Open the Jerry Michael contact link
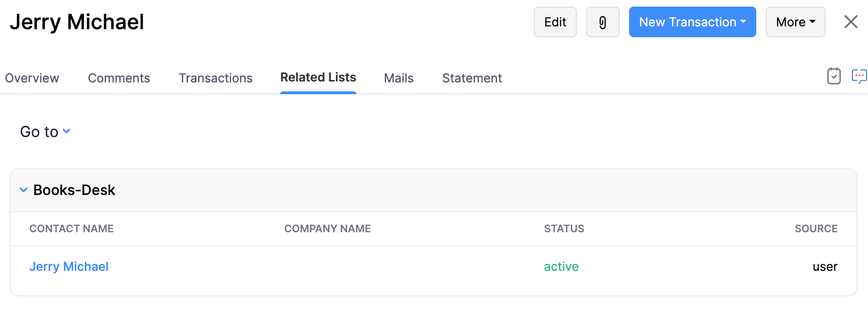The height and width of the screenshot is (309, 868). point(69,266)
